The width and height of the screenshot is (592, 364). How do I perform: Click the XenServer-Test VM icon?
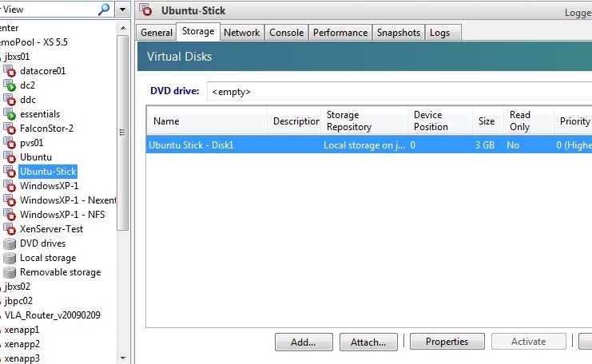point(10,229)
